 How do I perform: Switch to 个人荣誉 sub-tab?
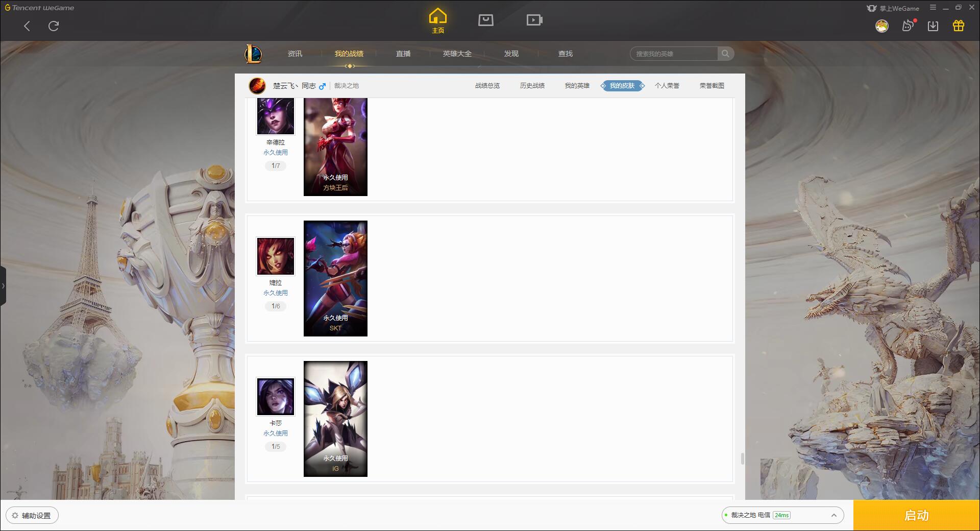[x=667, y=86]
